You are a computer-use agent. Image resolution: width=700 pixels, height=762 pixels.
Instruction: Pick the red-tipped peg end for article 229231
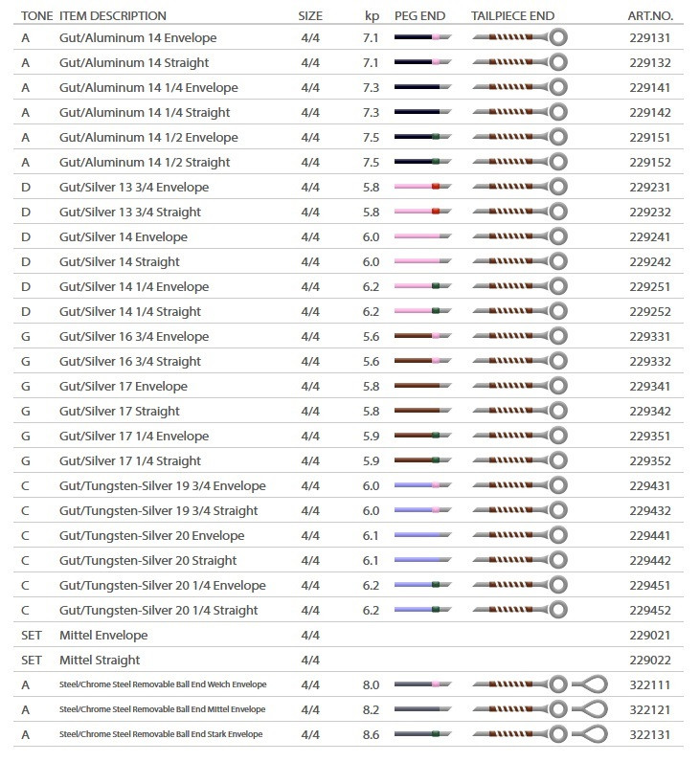tap(422, 188)
